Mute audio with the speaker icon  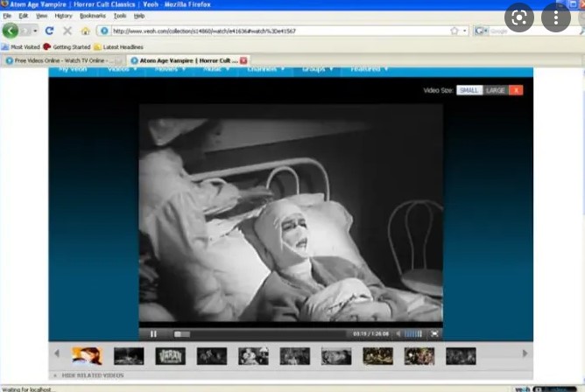(x=398, y=334)
